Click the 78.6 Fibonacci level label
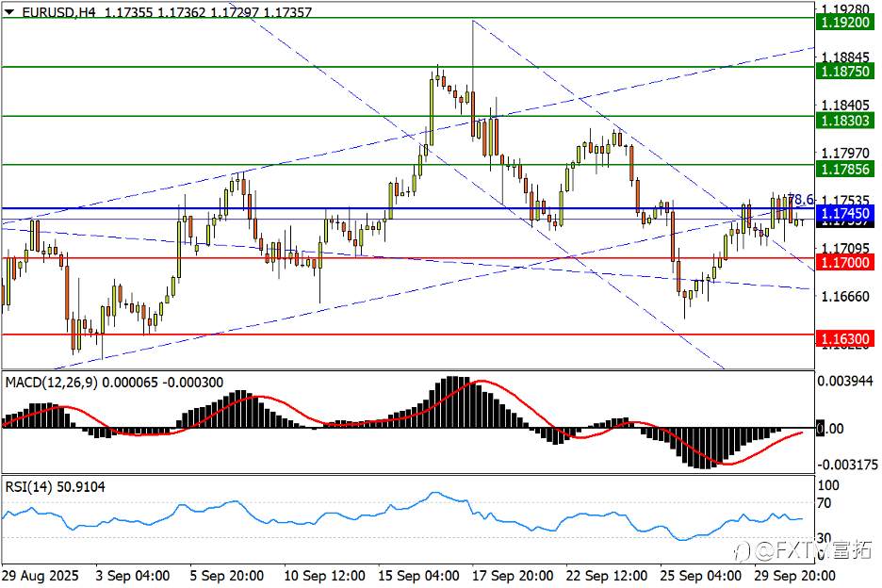Viewport: 882px width, 588px height. (800, 199)
